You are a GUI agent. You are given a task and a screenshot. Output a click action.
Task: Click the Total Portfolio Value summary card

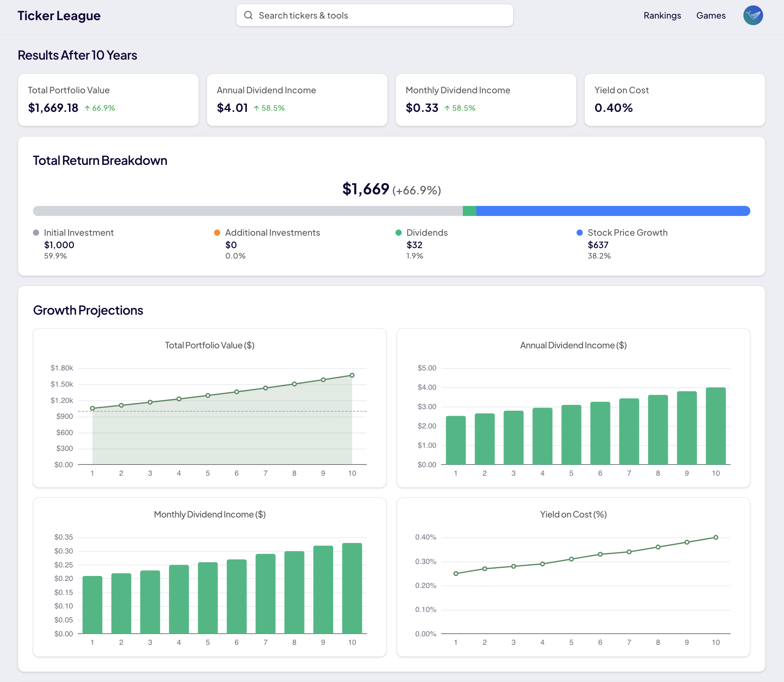tap(108, 100)
